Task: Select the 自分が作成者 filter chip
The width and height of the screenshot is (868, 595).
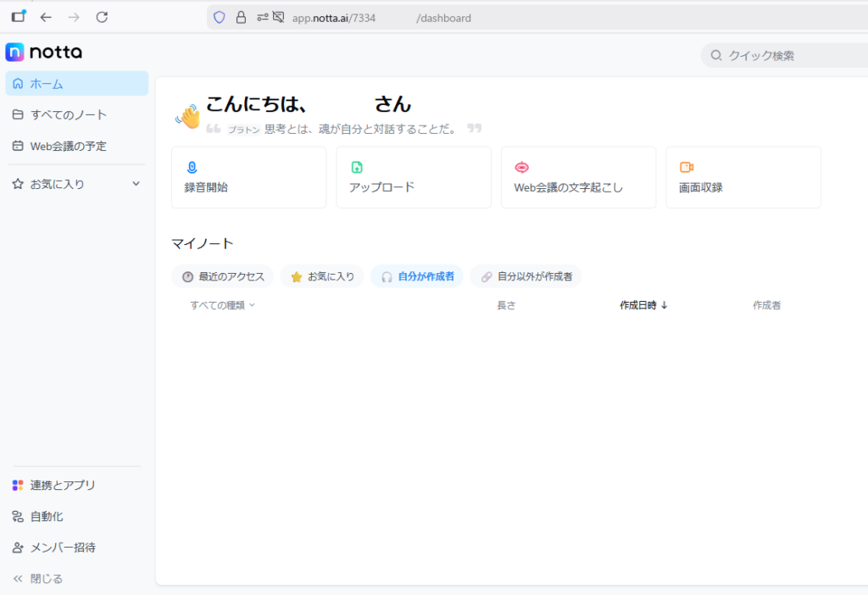Action: pyautogui.click(x=417, y=276)
